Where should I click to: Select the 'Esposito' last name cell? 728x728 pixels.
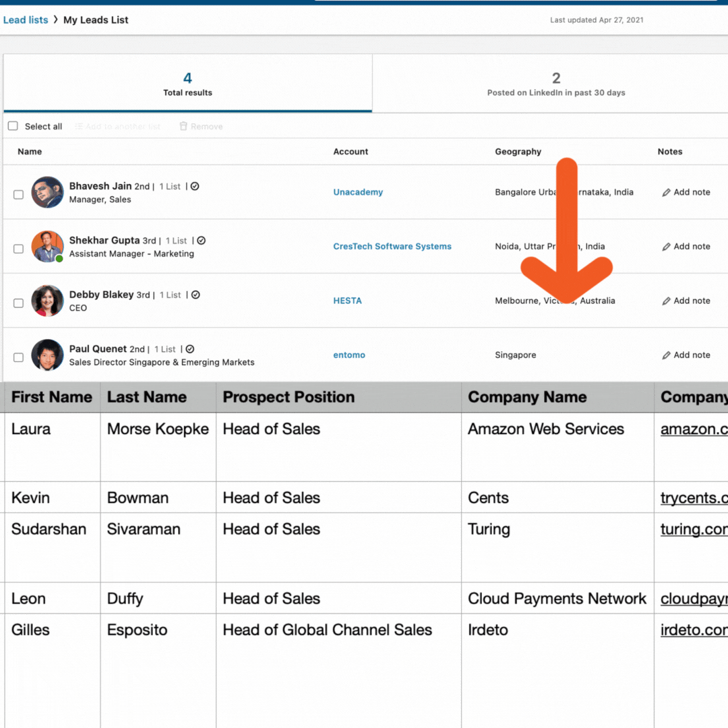click(x=158, y=671)
